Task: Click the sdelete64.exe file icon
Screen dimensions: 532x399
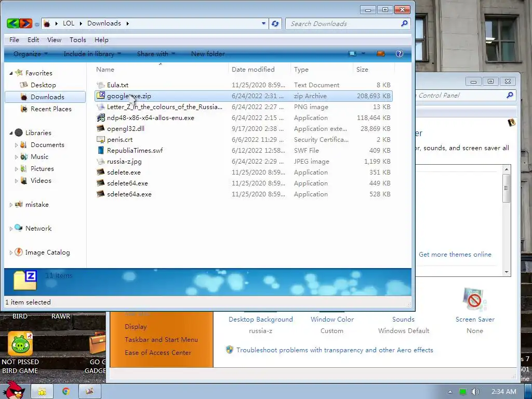Action: 101,183
